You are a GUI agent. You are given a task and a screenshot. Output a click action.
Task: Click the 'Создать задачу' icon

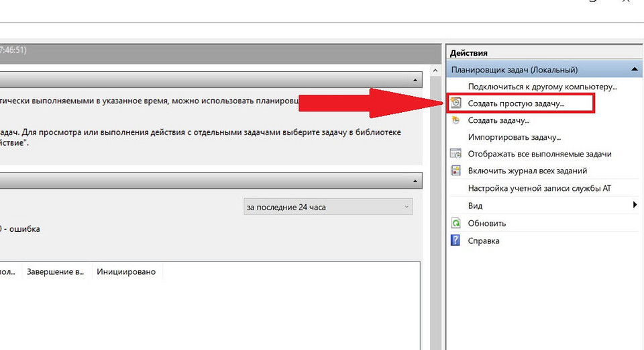[x=456, y=120]
